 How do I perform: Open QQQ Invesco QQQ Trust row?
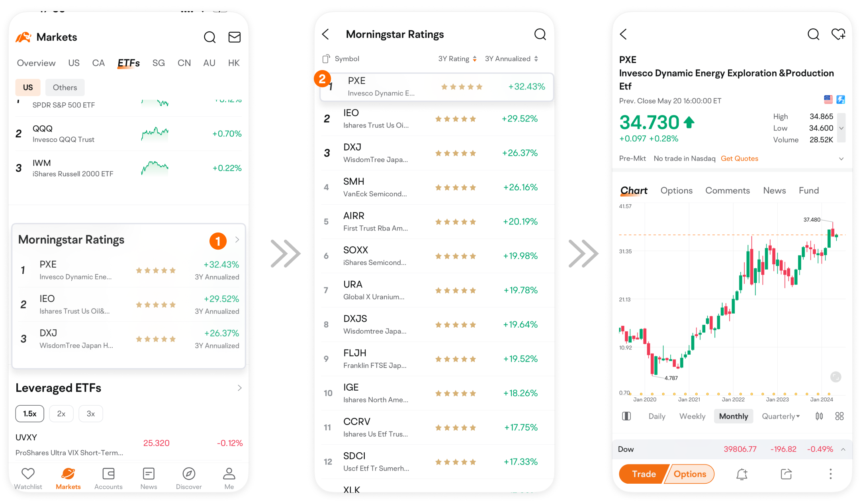point(129,134)
